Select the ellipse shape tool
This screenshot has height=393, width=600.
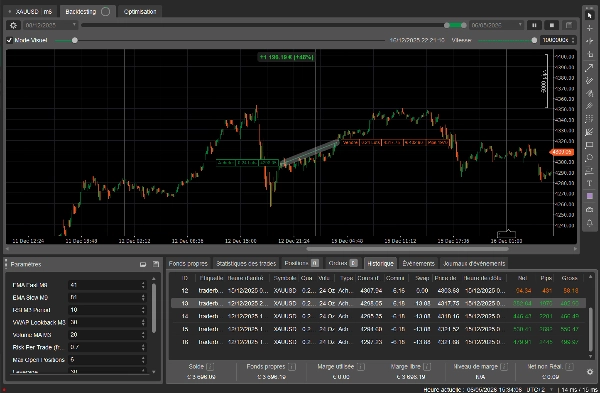click(589, 158)
